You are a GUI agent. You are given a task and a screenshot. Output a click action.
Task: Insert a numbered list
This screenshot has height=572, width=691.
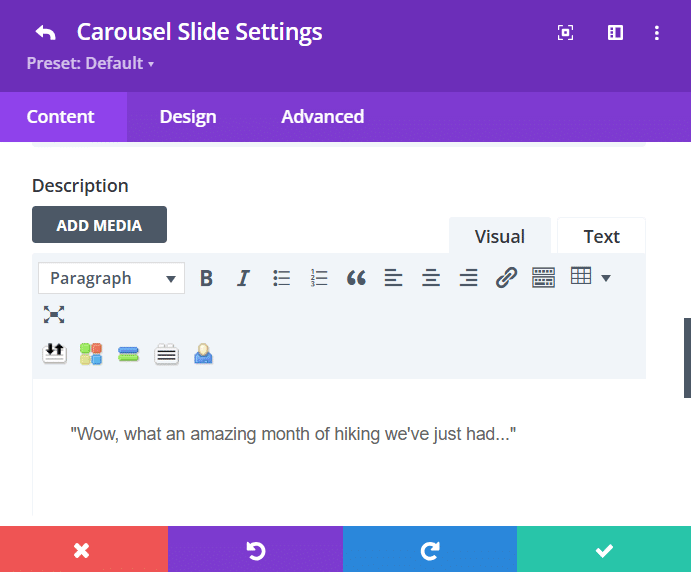pos(319,278)
